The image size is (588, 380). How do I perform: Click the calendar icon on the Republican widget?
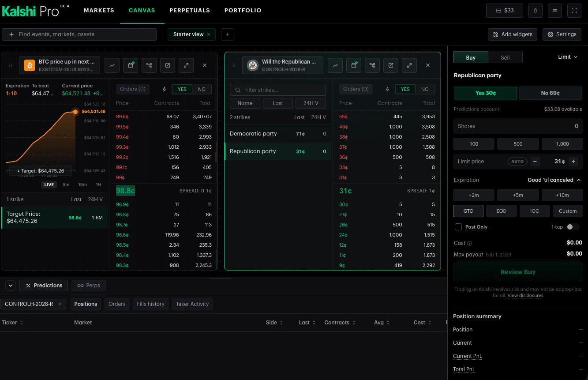354,65
